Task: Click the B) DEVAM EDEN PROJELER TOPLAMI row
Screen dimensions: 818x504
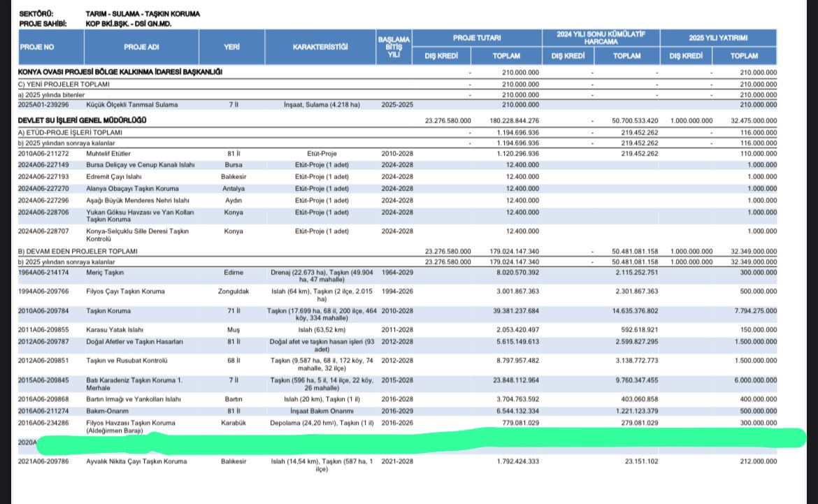Action: pyautogui.click(x=78, y=251)
